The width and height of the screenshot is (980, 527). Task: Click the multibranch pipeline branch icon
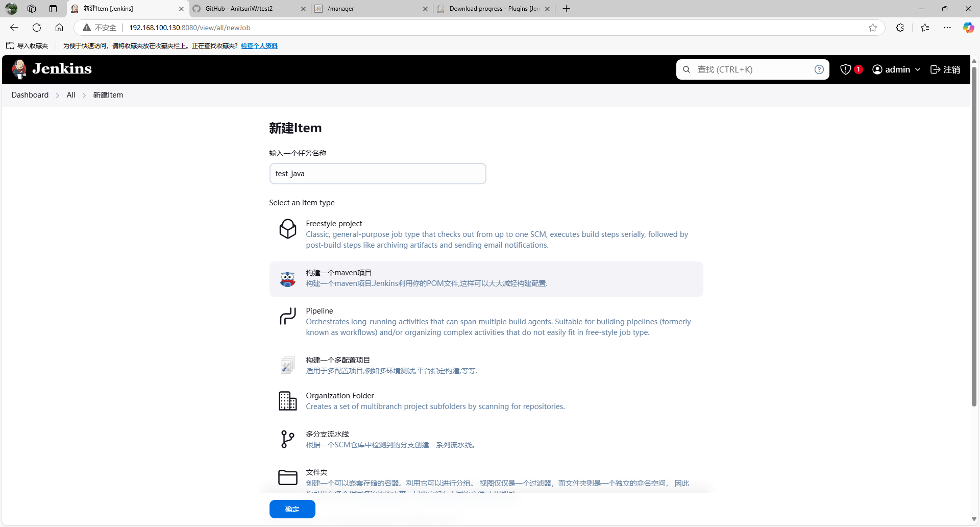(287, 439)
